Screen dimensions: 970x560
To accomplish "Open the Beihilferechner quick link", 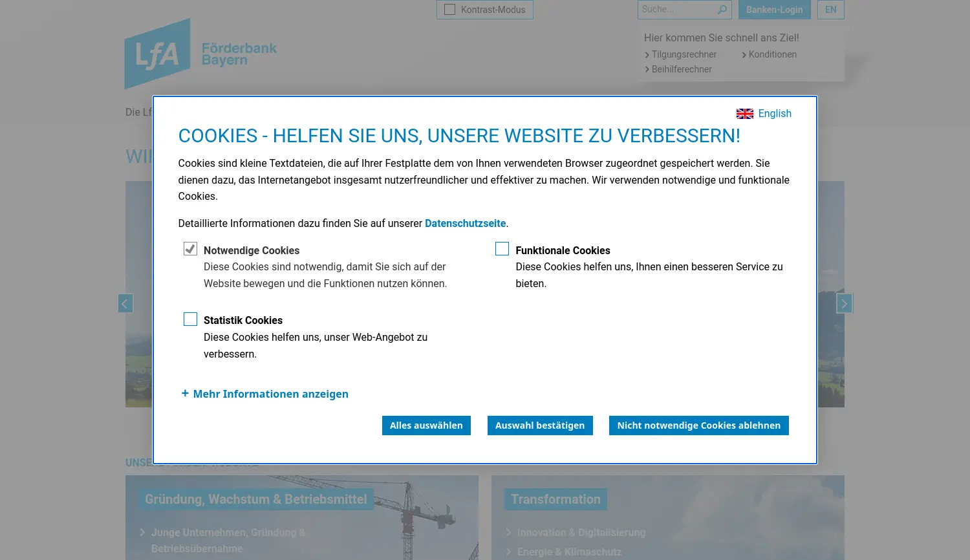I will coord(681,69).
